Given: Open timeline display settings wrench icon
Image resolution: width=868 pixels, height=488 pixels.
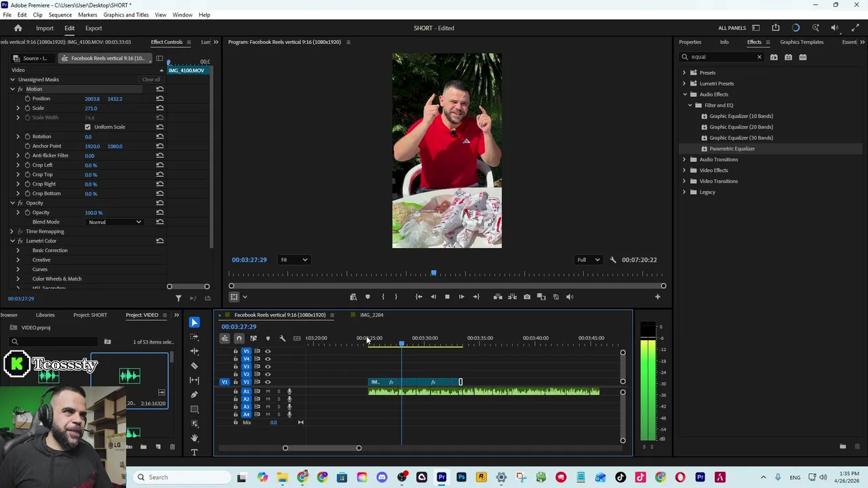Looking at the screenshot, I should (x=282, y=338).
